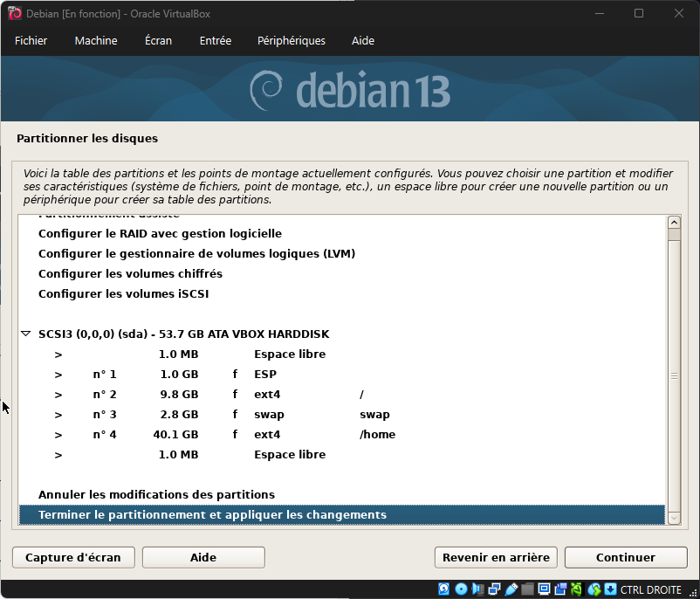Open the Périphériques menu
The height and width of the screenshot is (599, 700).
[x=291, y=41]
